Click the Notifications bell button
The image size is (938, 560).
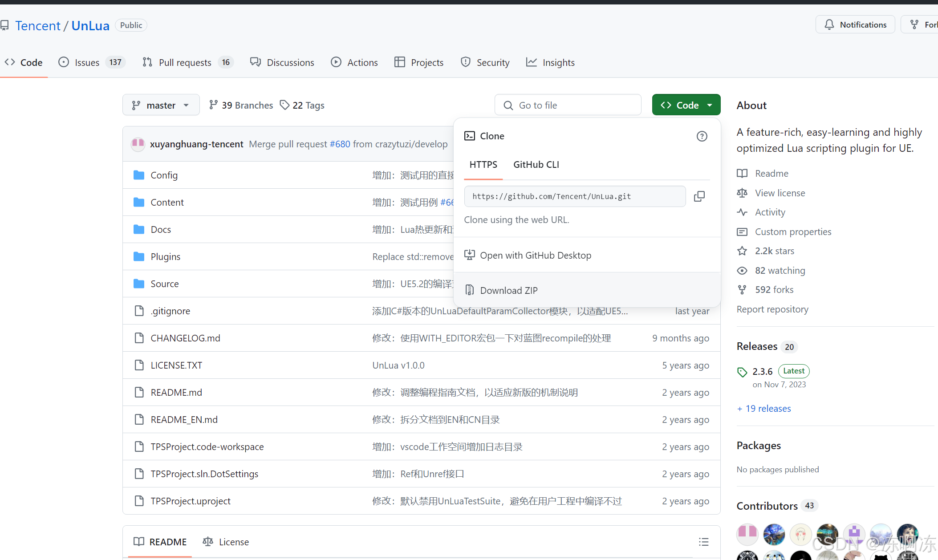tap(855, 24)
